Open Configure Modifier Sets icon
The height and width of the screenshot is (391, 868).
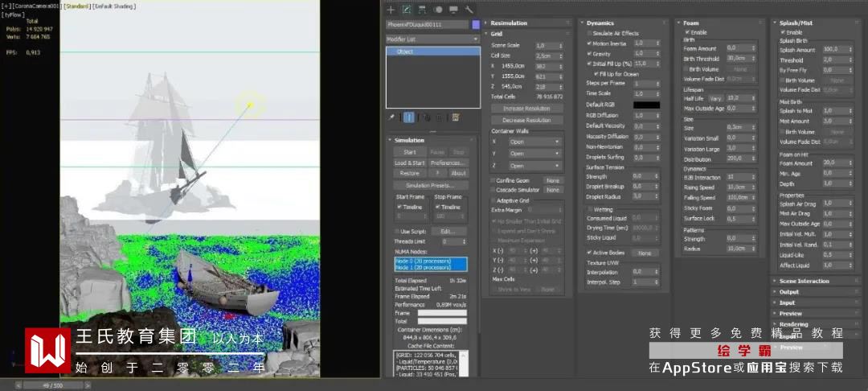pyautogui.click(x=456, y=117)
